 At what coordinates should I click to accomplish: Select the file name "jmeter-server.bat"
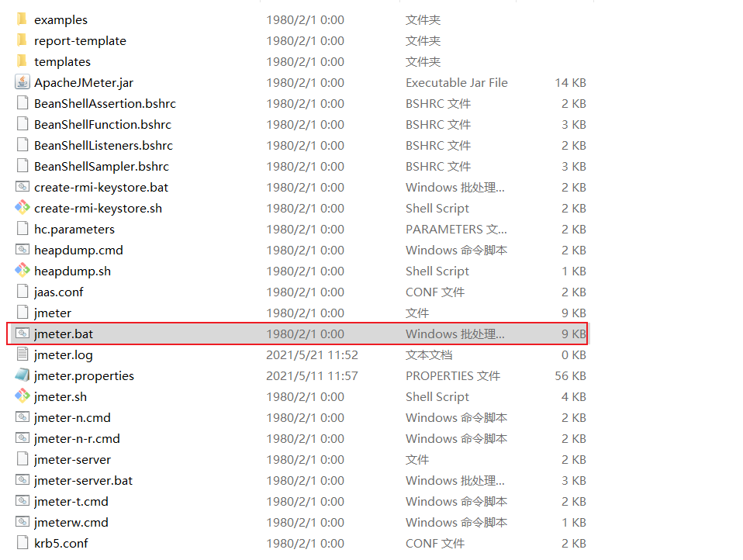click(x=84, y=480)
